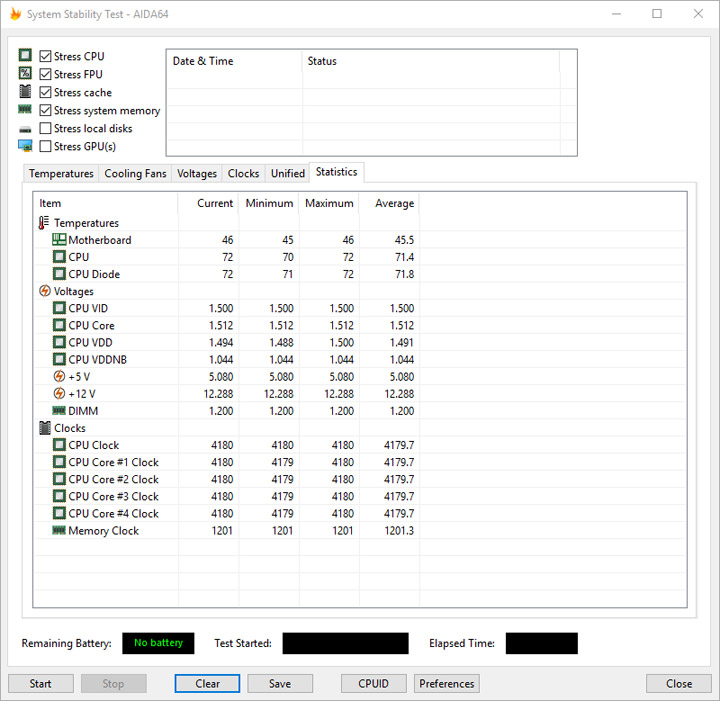The height and width of the screenshot is (701, 720).
Task: Click the Test Started time field
Action: (345, 643)
